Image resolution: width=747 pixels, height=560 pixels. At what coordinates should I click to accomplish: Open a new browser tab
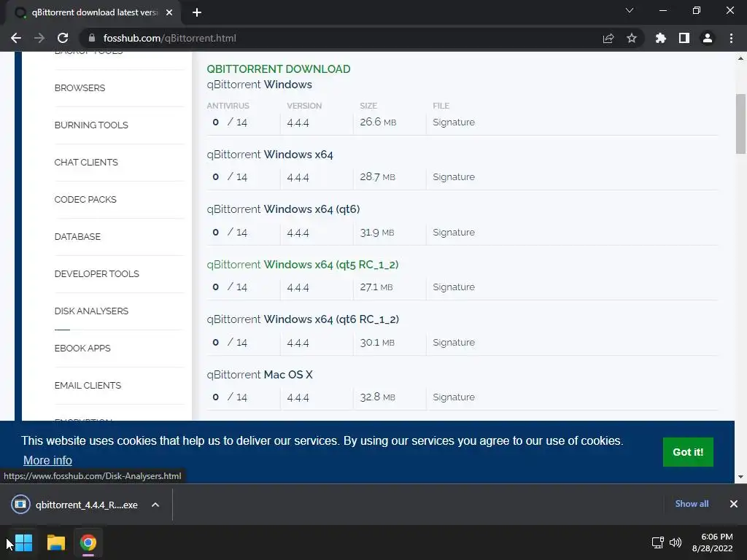tap(197, 12)
